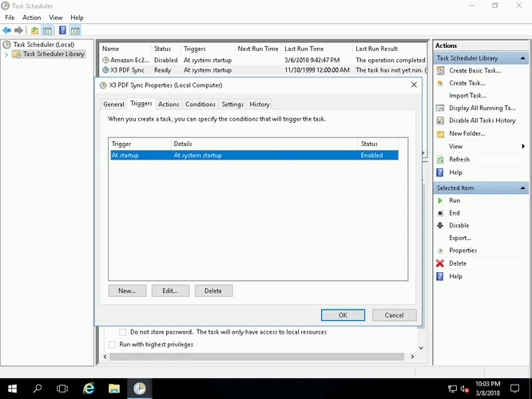Image resolution: width=532 pixels, height=399 pixels.
Task: Expand the Task Scheduler Library tree node
Action: (x=6, y=54)
